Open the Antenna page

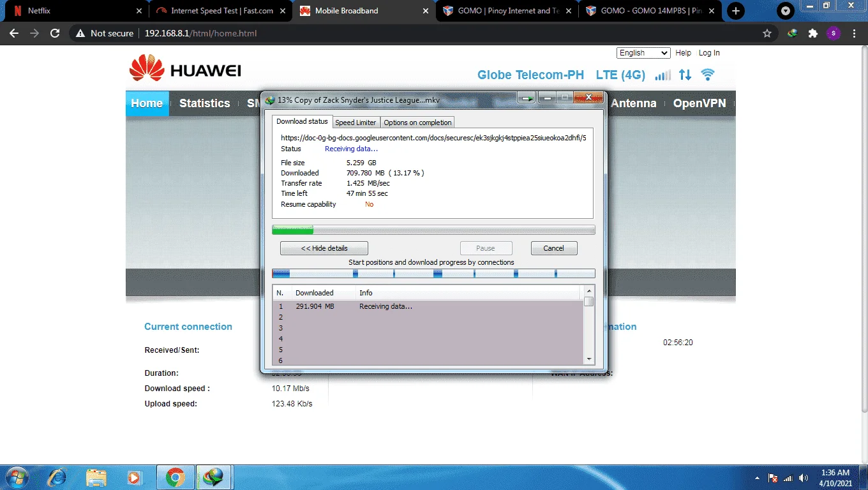(x=634, y=103)
